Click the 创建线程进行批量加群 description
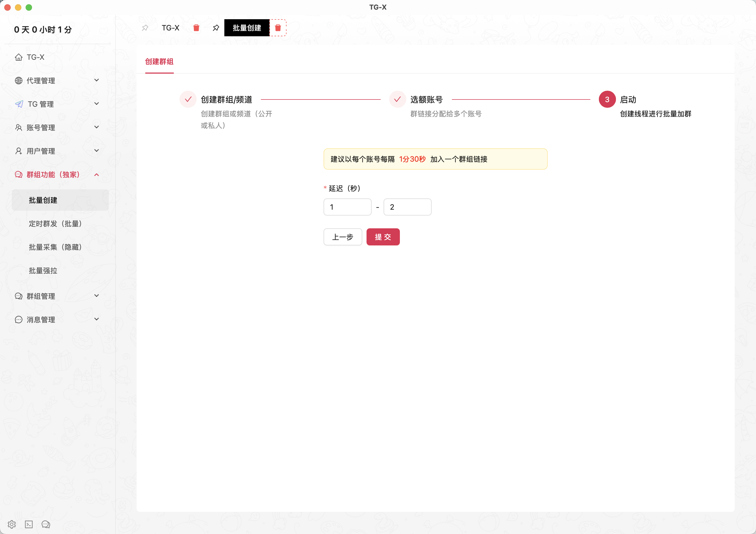The image size is (756, 534). tap(656, 114)
